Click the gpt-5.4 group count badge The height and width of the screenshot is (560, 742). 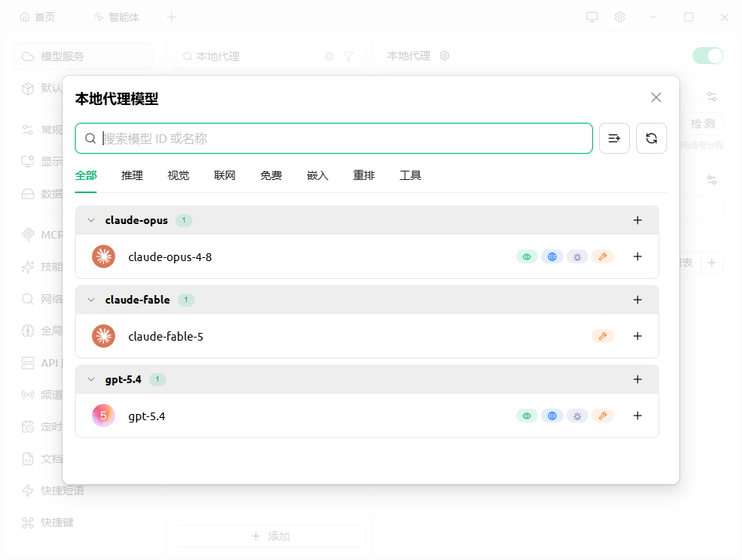(158, 379)
